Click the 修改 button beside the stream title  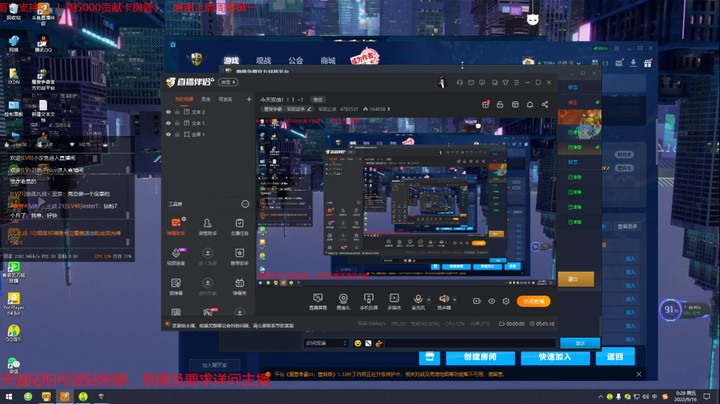click(x=318, y=100)
